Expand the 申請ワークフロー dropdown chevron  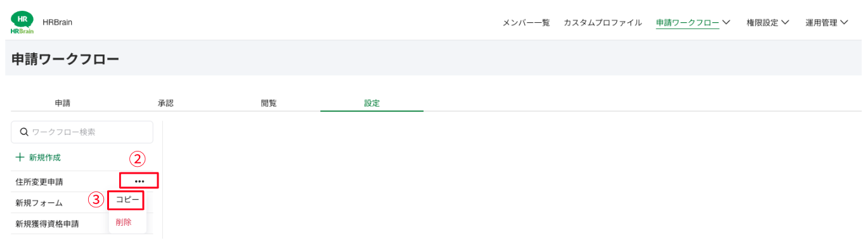coord(726,22)
